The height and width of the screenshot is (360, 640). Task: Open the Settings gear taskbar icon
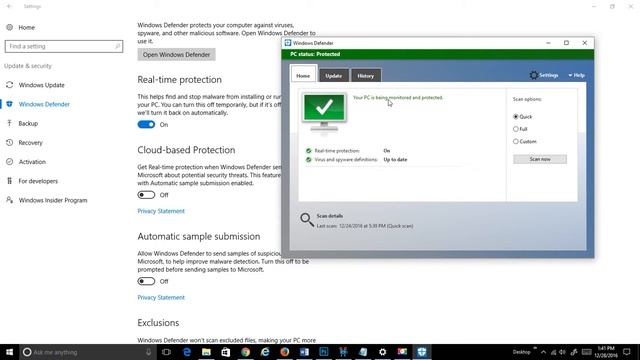pyautogui.click(x=382, y=352)
